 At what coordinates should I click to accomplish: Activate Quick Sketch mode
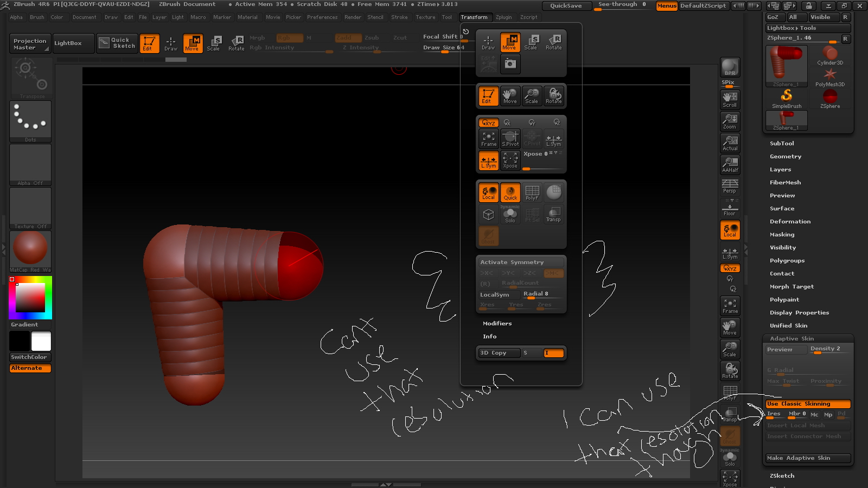tap(117, 43)
